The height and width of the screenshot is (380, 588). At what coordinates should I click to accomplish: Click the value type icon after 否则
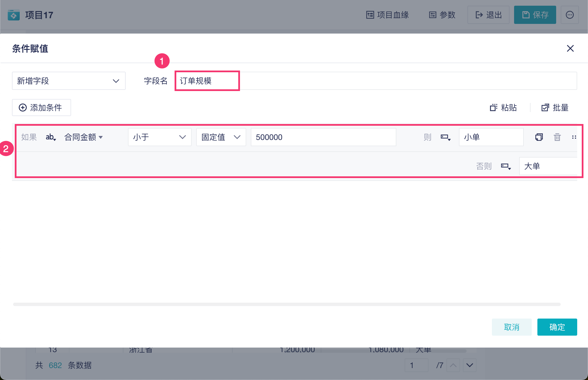pyautogui.click(x=506, y=166)
